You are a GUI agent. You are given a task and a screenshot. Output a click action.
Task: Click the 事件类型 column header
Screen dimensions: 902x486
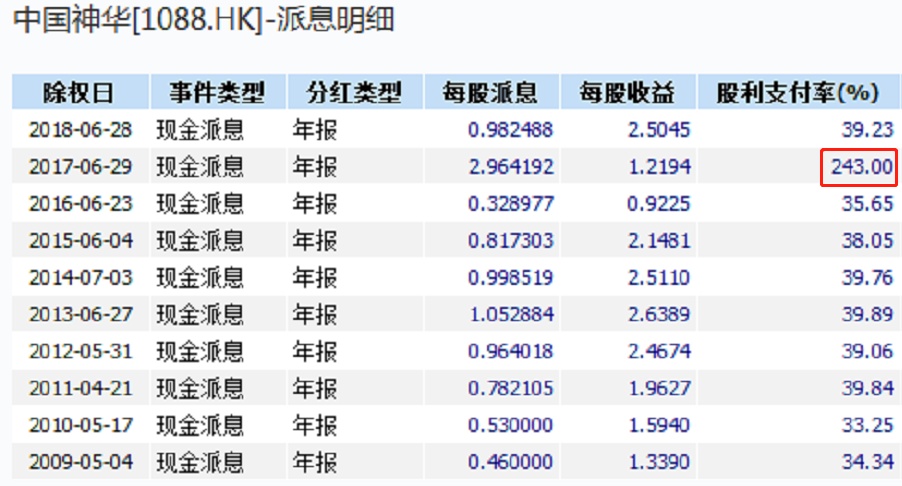217,92
